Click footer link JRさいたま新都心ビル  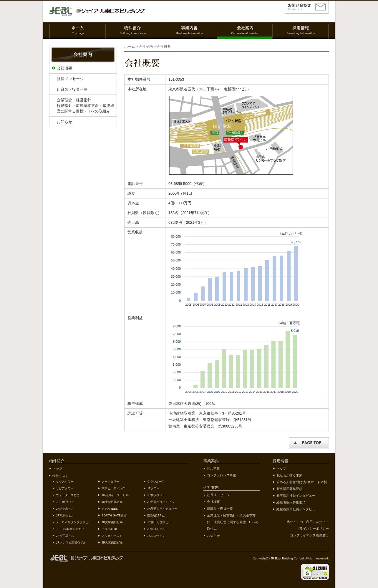pyautogui.click(x=71, y=543)
